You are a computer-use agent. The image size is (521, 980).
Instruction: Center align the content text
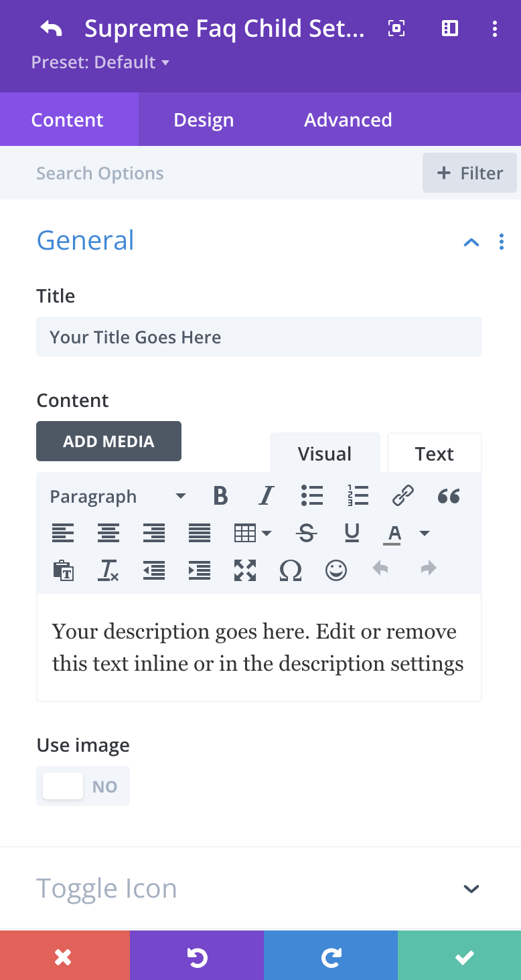(108, 533)
